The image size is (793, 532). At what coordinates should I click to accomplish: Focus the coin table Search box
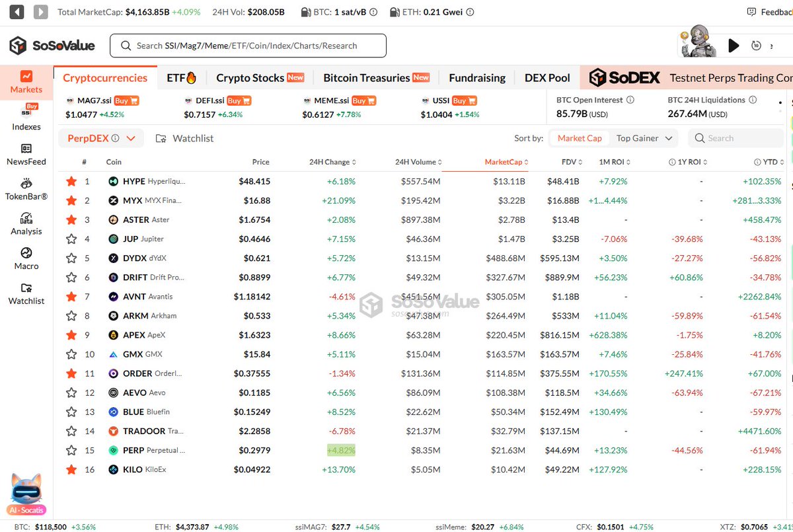(x=736, y=138)
